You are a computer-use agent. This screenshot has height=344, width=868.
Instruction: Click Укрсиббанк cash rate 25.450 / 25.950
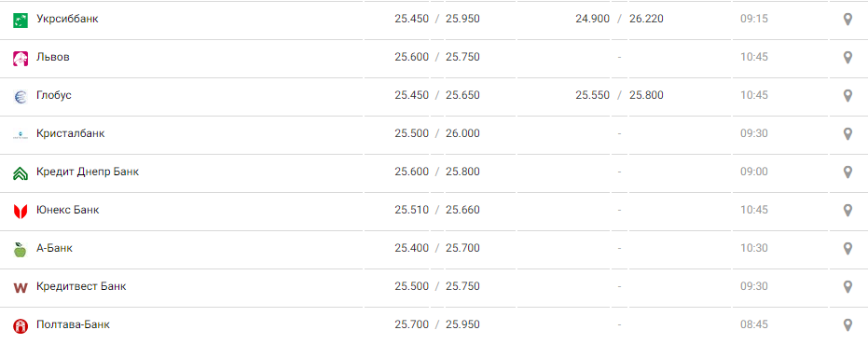tap(437, 19)
